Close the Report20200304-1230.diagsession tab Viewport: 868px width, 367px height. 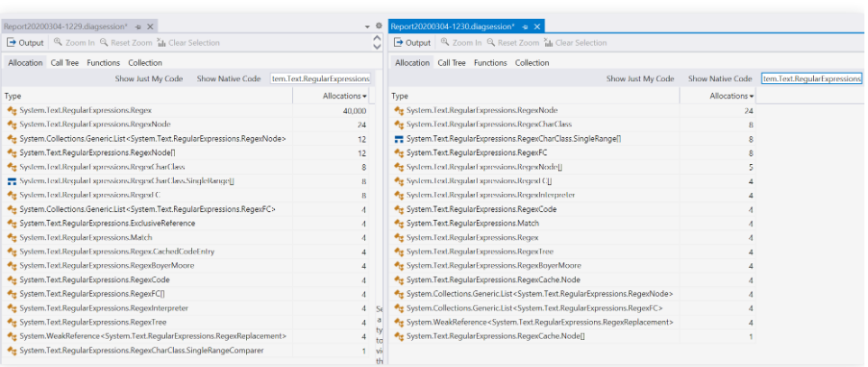point(538,27)
